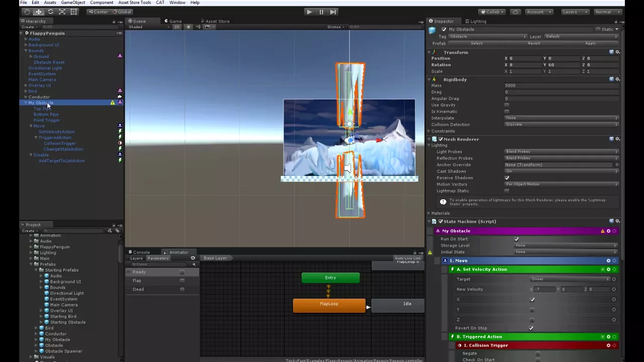Click plus icon on Collision Trigger header

point(608,345)
